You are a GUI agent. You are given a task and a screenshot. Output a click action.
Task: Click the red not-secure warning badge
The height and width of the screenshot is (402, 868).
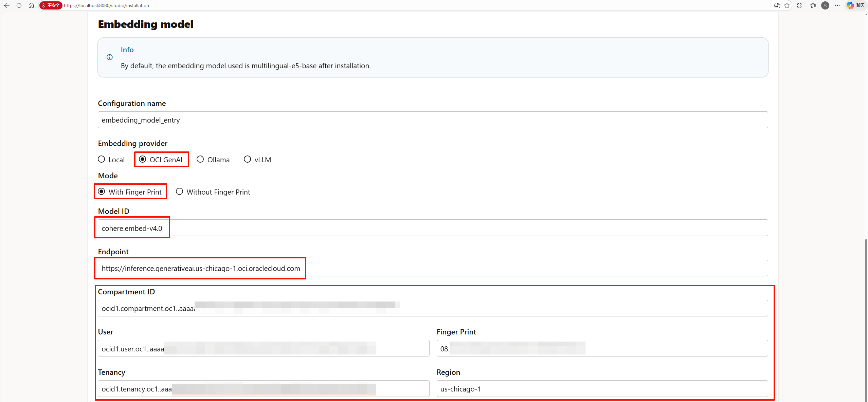[51, 5]
